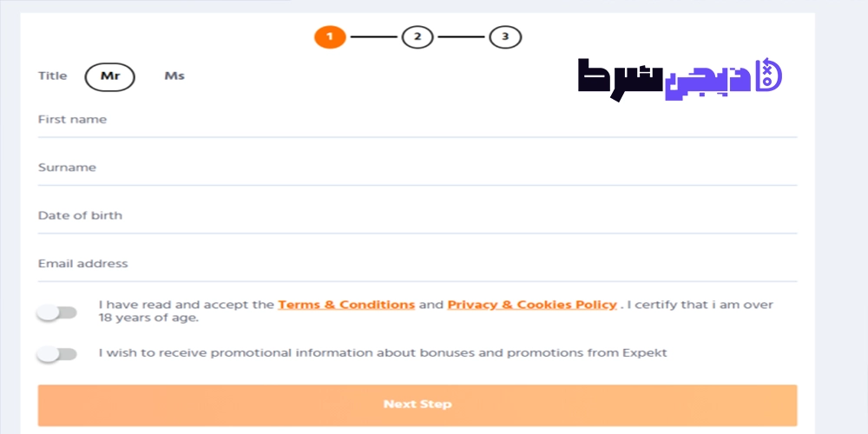Toggle promotional information from Expekt switch

click(x=56, y=354)
